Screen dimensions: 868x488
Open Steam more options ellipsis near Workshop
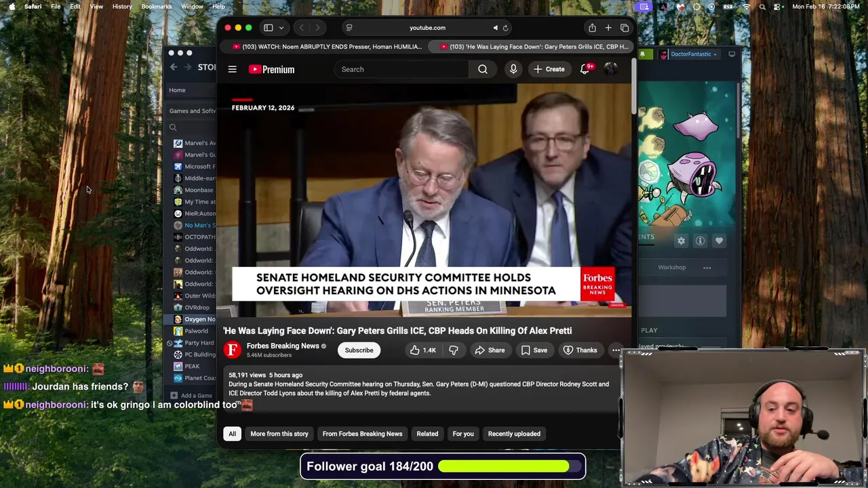pyautogui.click(x=707, y=268)
